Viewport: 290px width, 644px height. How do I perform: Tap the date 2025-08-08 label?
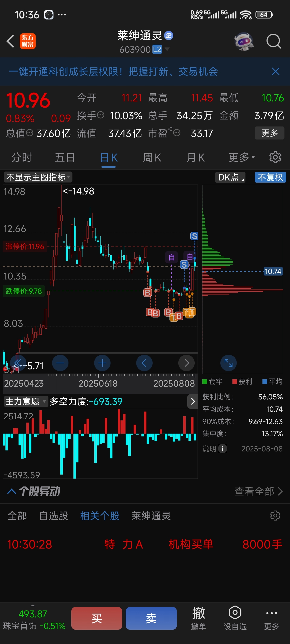pyautogui.click(x=262, y=449)
